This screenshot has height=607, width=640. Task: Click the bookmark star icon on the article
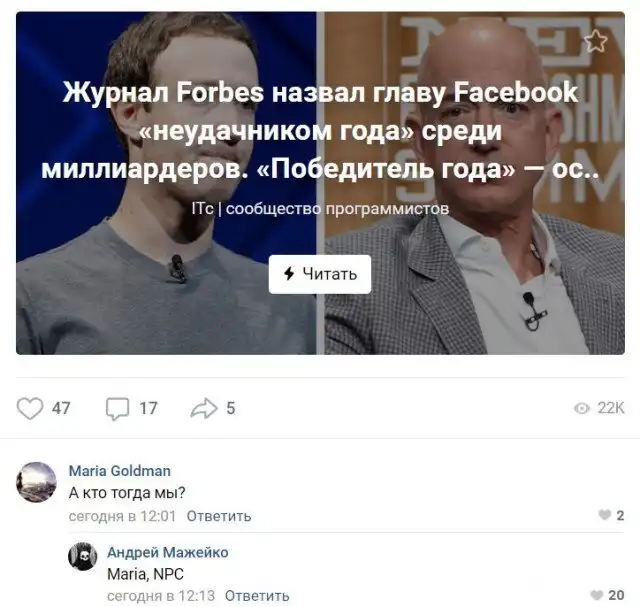pos(596,40)
